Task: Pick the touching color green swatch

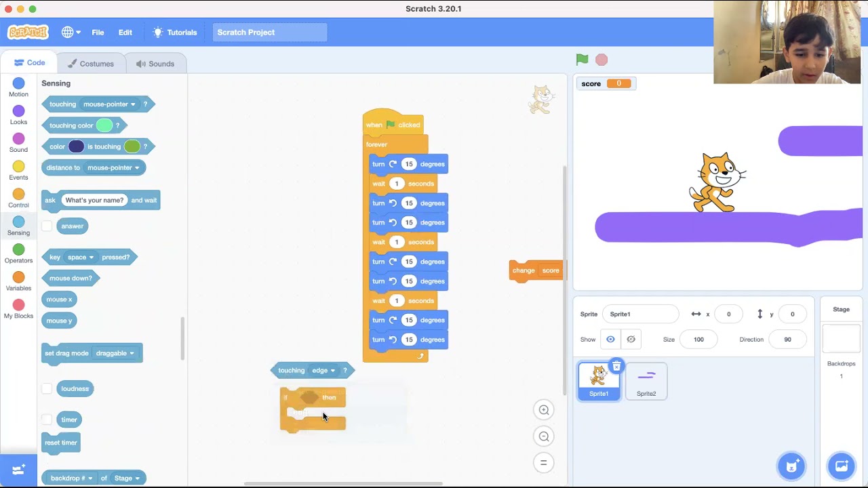Action: coord(104,125)
